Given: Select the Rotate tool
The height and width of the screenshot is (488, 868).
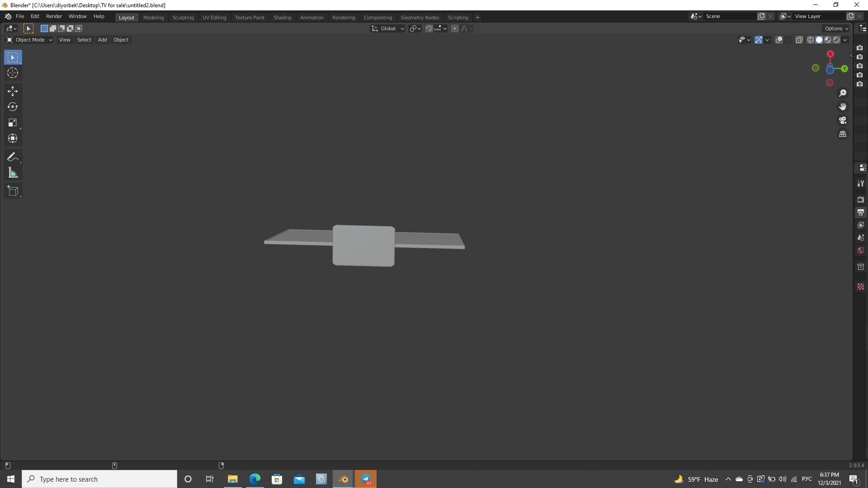Looking at the screenshot, I should pyautogui.click(x=13, y=107).
